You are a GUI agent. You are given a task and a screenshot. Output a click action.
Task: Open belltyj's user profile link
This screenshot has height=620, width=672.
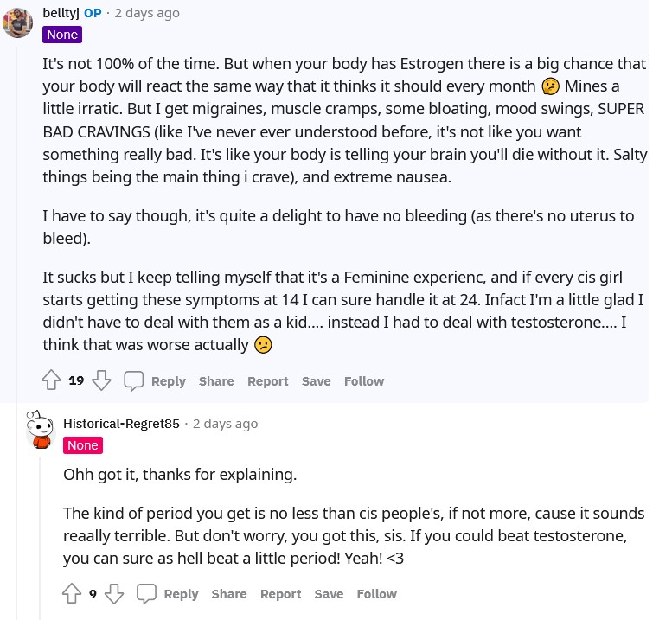pyautogui.click(x=61, y=13)
